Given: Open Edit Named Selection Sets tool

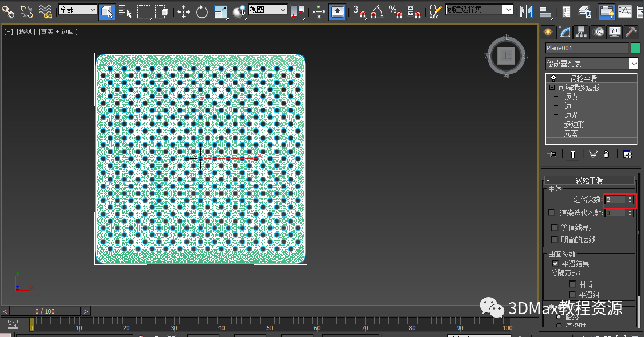Looking at the screenshot, I should 435,11.
